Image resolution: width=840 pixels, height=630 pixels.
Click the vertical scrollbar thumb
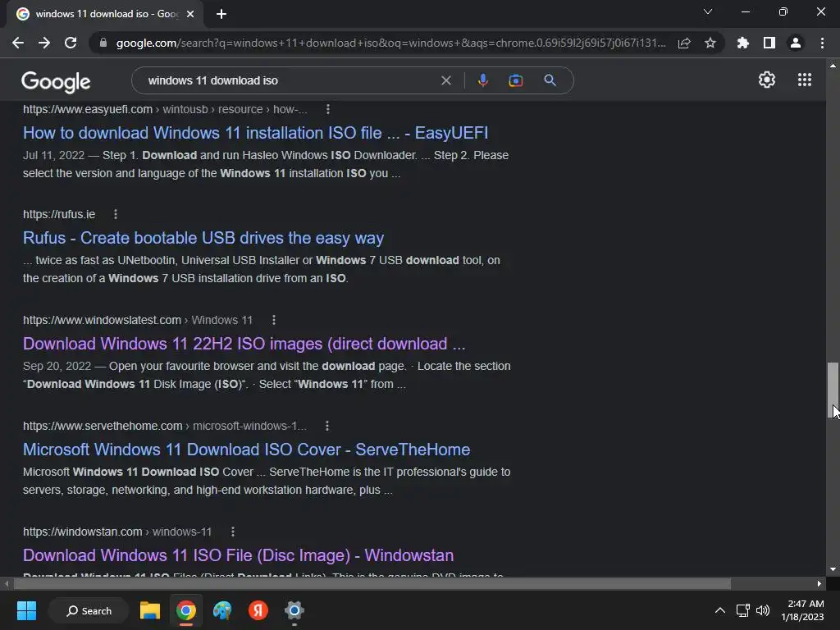833,390
